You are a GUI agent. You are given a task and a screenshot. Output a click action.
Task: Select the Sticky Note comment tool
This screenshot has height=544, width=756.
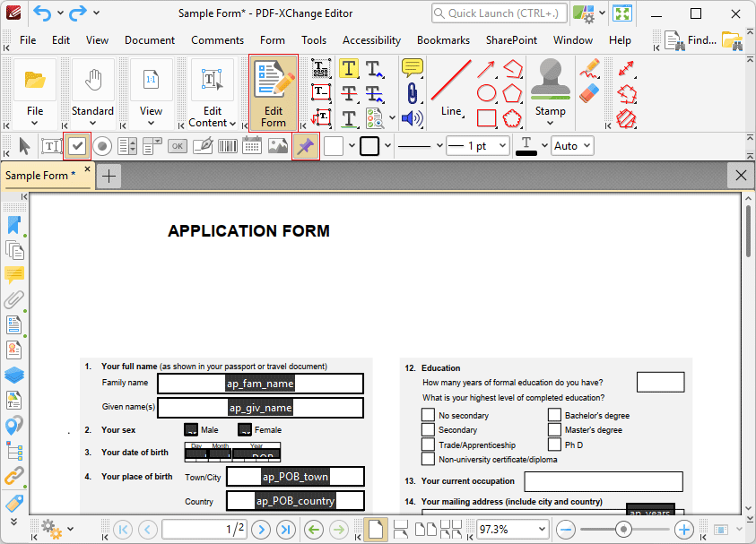tap(412, 68)
